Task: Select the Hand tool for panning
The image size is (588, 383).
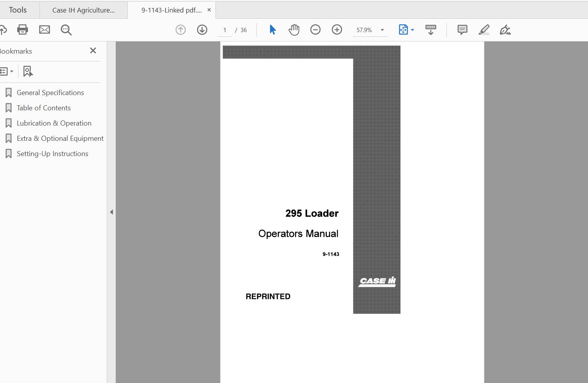Action: coord(294,29)
